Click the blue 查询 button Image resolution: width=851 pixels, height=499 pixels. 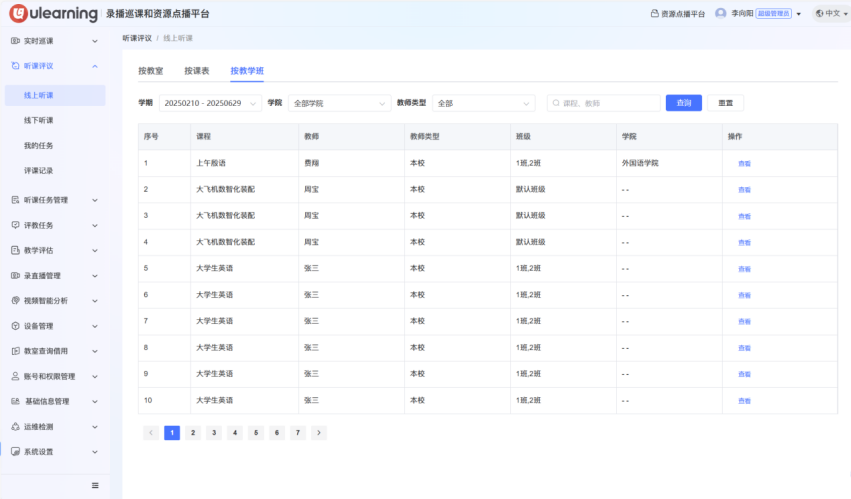point(683,103)
